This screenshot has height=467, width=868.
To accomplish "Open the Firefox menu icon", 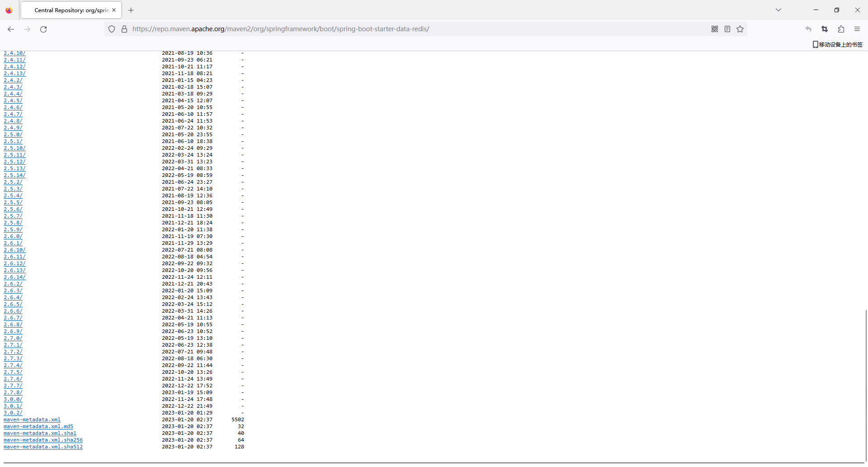I will pyautogui.click(x=9, y=10).
